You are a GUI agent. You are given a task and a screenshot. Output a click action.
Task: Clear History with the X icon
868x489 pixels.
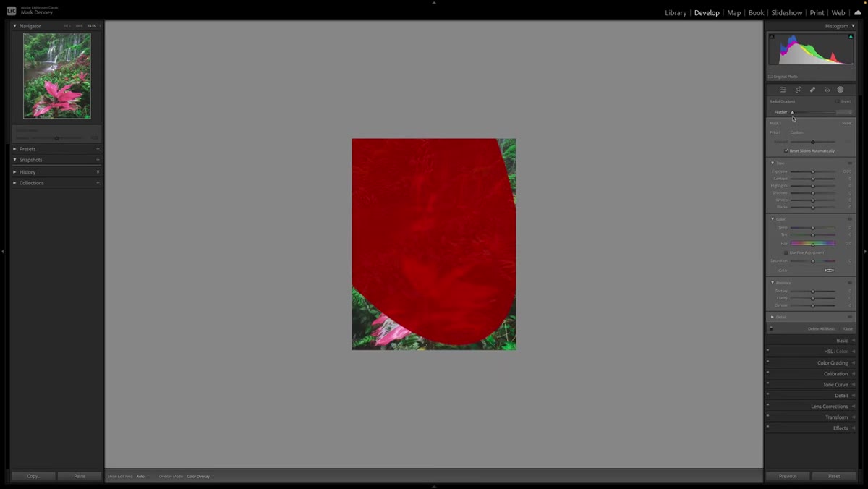(98, 172)
